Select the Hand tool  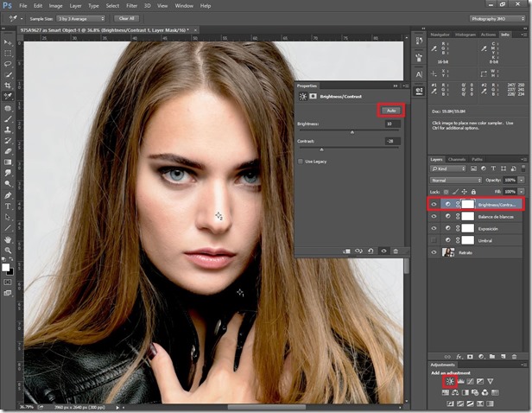[8, 239]
